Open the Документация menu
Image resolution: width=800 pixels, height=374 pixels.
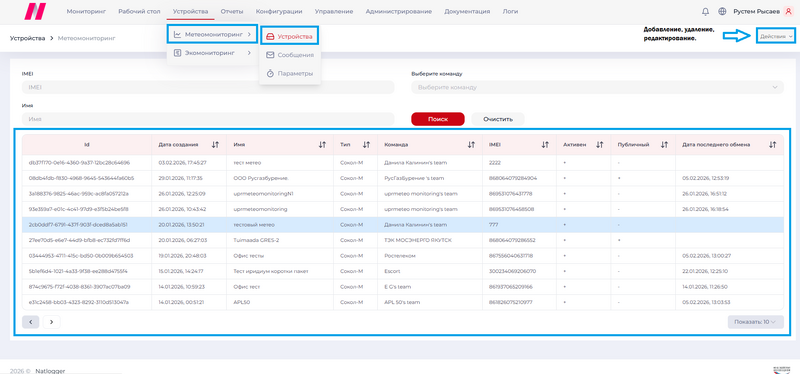467,11
